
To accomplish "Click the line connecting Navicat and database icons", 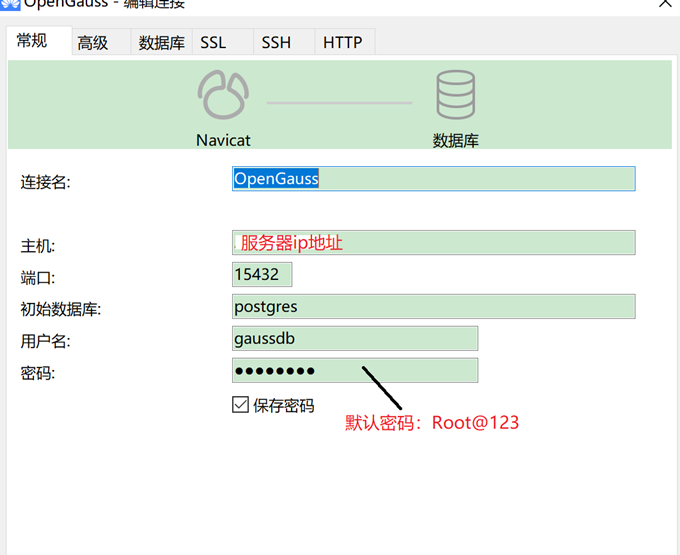I will (339, 102).
